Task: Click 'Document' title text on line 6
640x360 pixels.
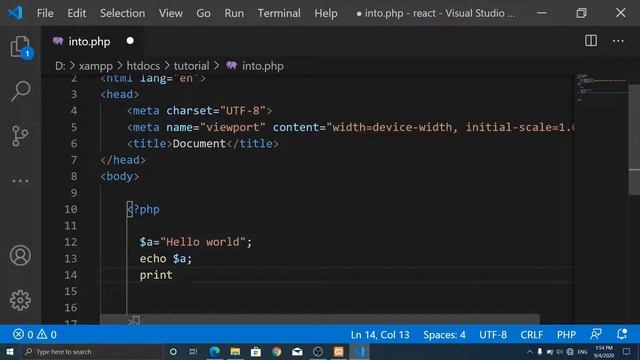Action: pyautogui.click(x=199, y=143)
